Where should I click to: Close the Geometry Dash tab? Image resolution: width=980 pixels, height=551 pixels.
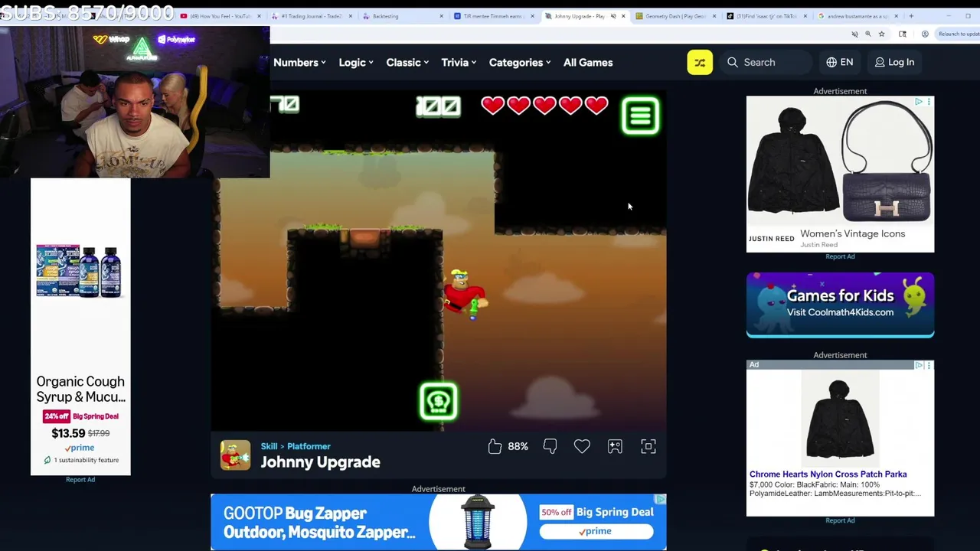coord(714,16)
